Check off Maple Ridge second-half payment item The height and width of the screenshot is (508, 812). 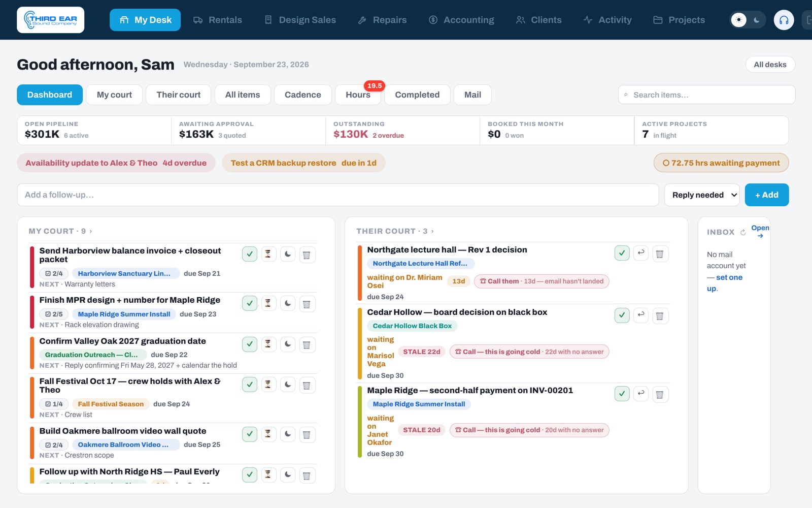pyautogui.click(x=622, y=393)
